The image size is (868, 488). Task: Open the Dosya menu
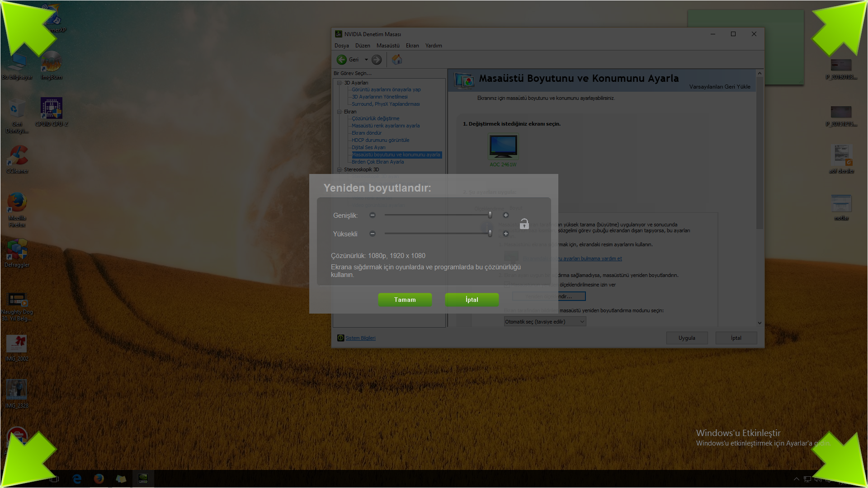tap(341, 46)
